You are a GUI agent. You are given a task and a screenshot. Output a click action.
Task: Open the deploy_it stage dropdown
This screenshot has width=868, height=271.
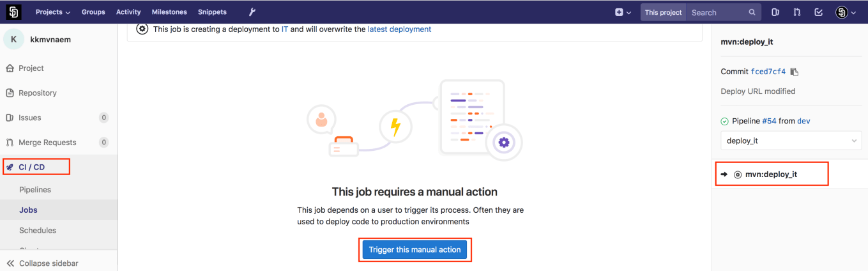point(791,141)
